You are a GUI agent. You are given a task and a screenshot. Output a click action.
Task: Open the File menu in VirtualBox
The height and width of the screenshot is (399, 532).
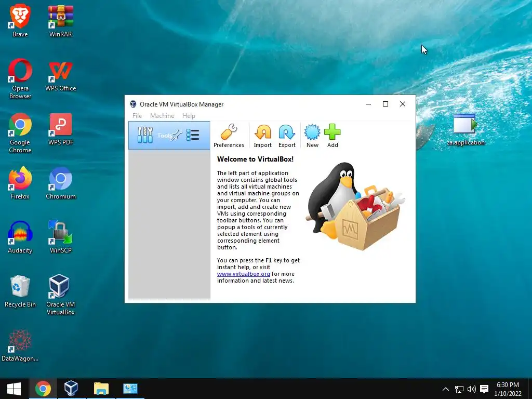(x=137, y=116)
